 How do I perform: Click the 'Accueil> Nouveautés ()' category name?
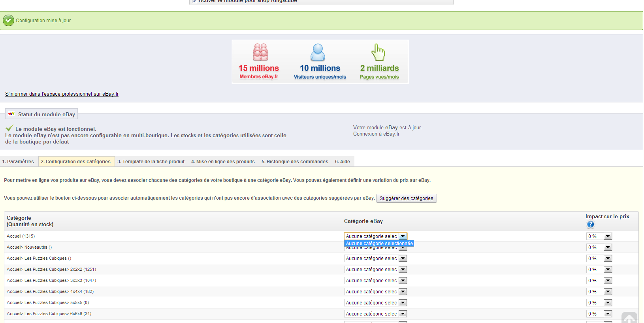[x=29, y=247]
